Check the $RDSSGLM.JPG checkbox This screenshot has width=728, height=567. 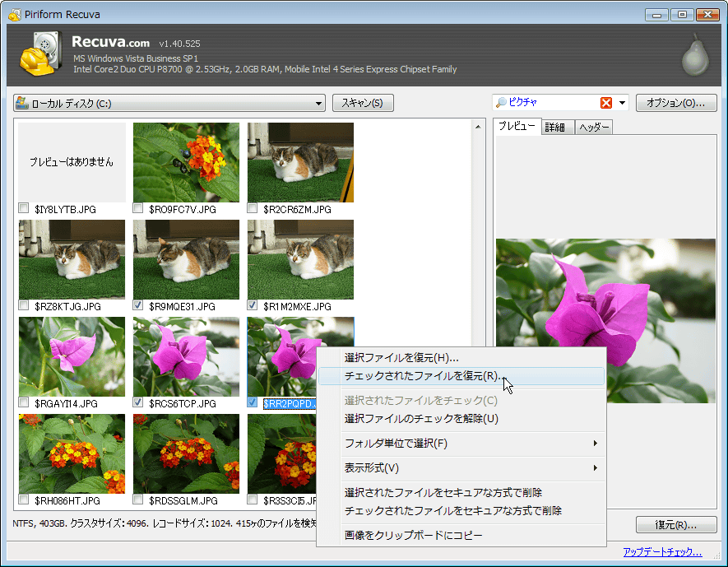click(137, 500)
